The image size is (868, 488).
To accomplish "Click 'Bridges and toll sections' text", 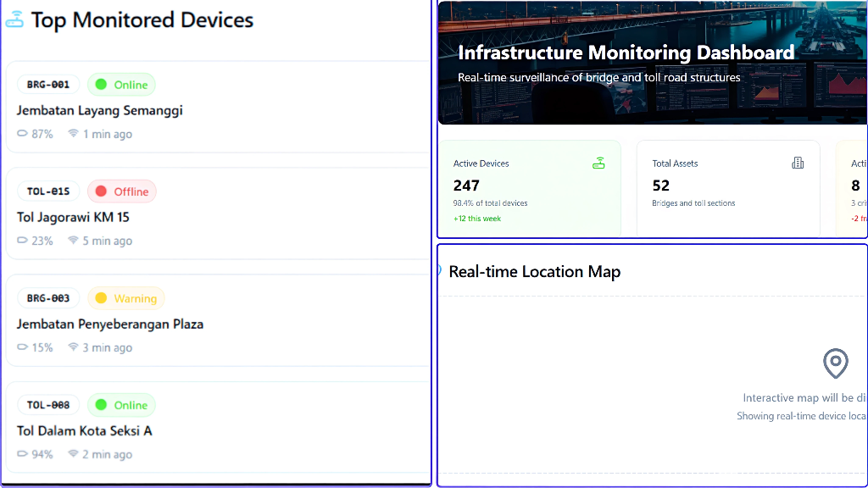I will (x=693, y=203).
